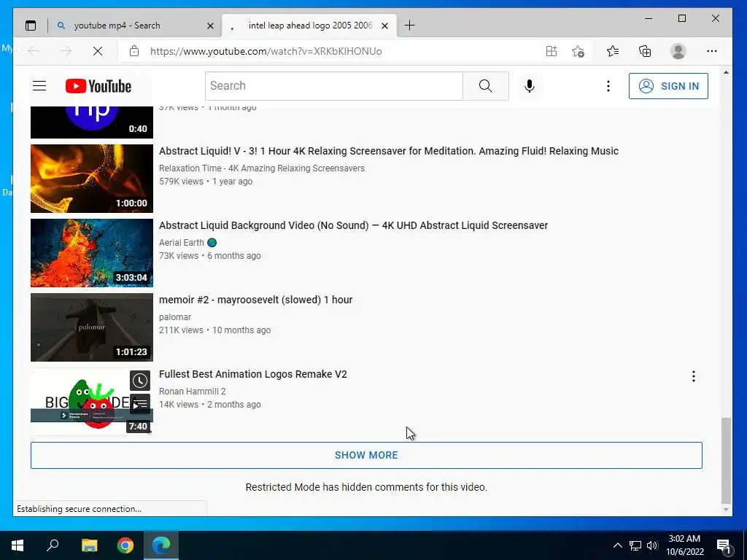
Task: Open YouTube settings three-dot menu
Action: pos(608,86)
